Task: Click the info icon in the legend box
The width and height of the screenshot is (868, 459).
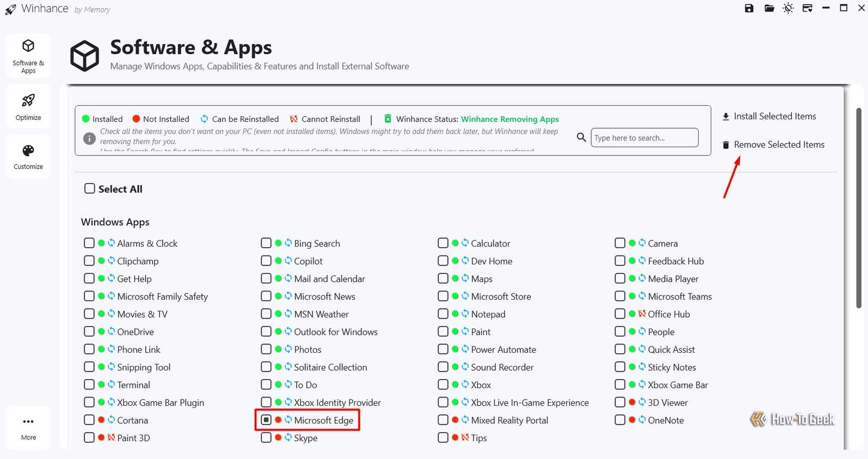Action: pyautogui.click(x=89, y=138)
